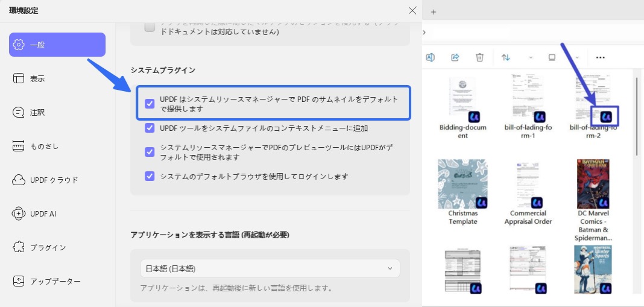
Task: Select the Commercial Appraisal Order PDF thumbnail
Action: [x=528, y=184]
